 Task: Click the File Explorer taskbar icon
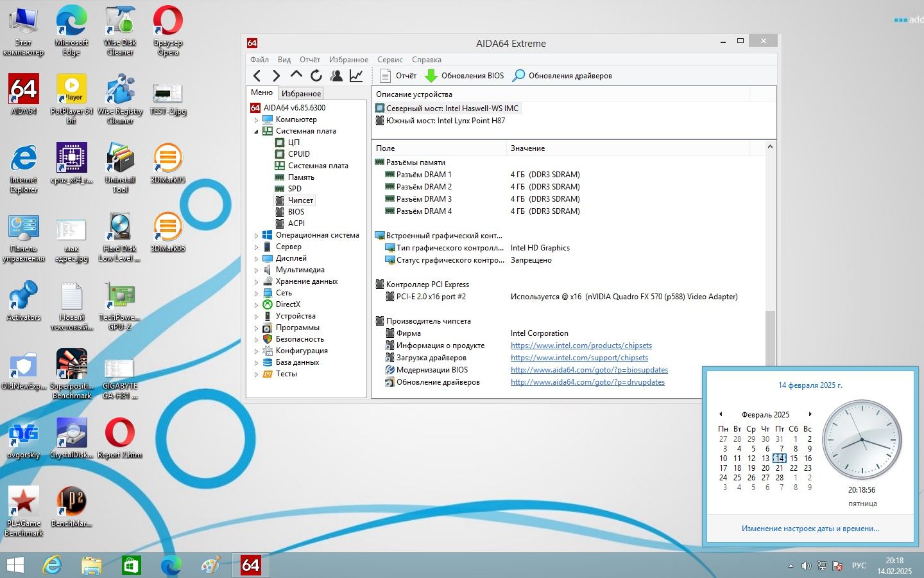pyautogui.click(x=92, y=565)
